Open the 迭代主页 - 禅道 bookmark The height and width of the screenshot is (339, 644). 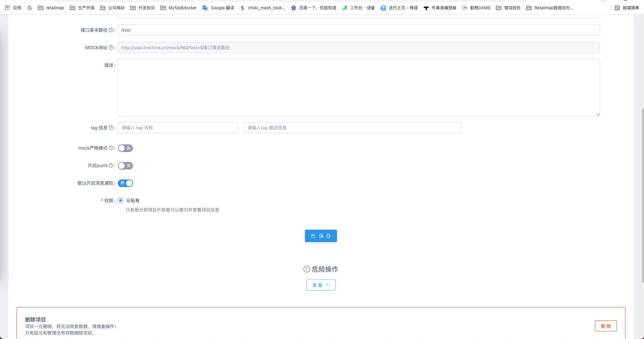[x=399, y=8]
